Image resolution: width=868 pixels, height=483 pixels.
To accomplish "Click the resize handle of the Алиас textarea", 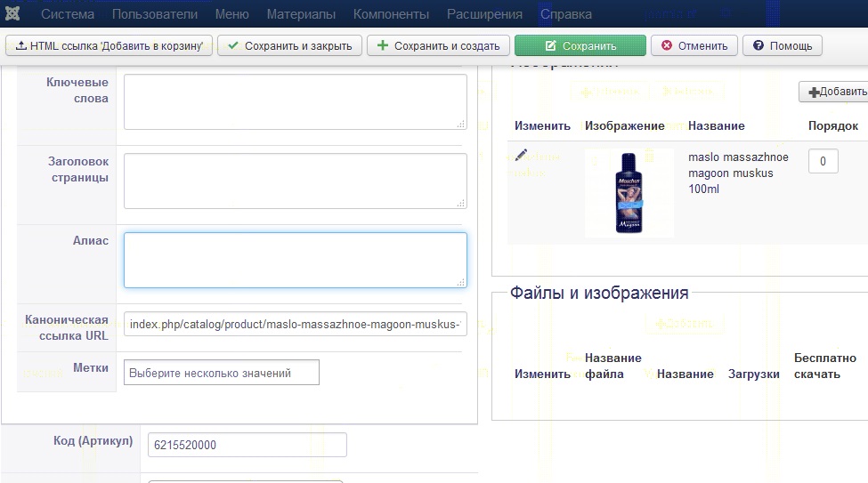I will [460, 282].
